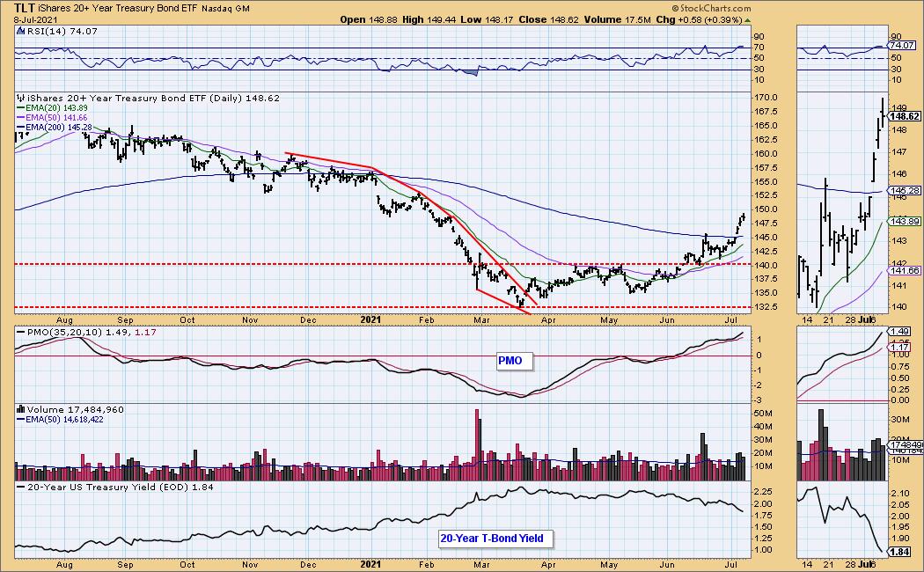
Task: Click the price bars icon before the Daily legend
Action: coord(20,99)
